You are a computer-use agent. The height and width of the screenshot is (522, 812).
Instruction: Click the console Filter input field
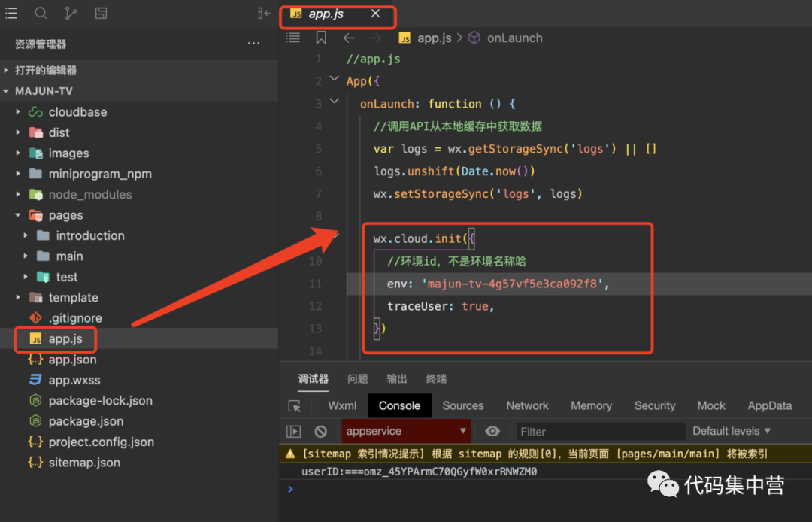pyautogui.click(x=599, y=431)
